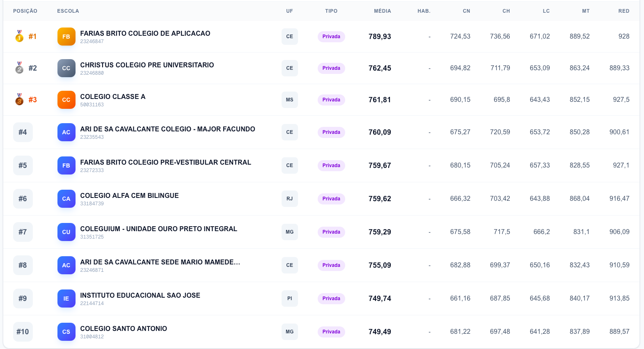Image resolution: width=644 pixels, height=349 pixels.
Task: Click the silver medal icon for rank #2
Action: (x=19, y=68)
